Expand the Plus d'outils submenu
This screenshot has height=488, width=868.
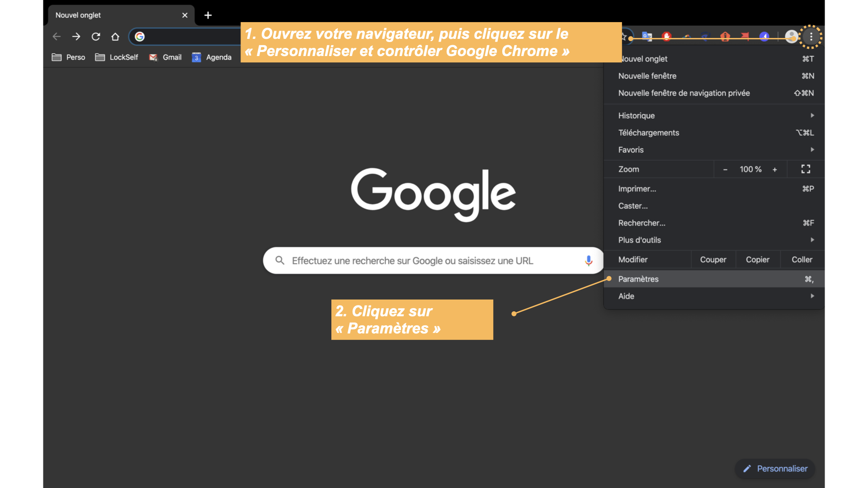[714, 240]
